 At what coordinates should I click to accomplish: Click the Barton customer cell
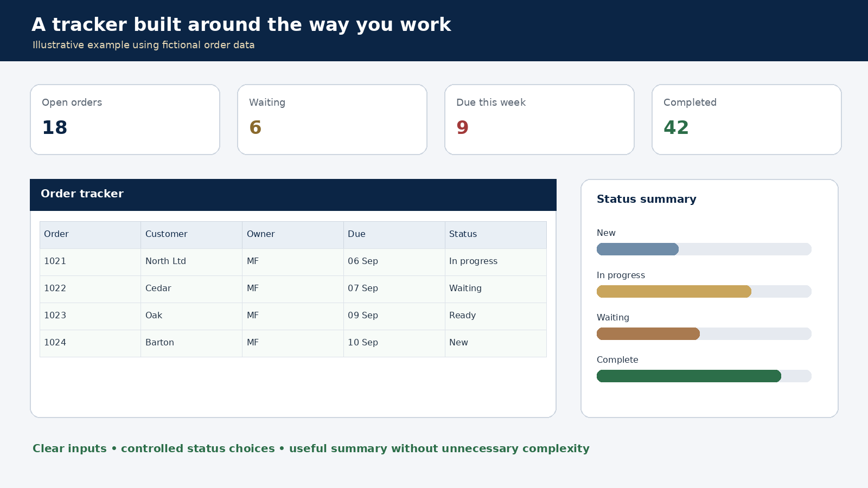pos(192,343)
